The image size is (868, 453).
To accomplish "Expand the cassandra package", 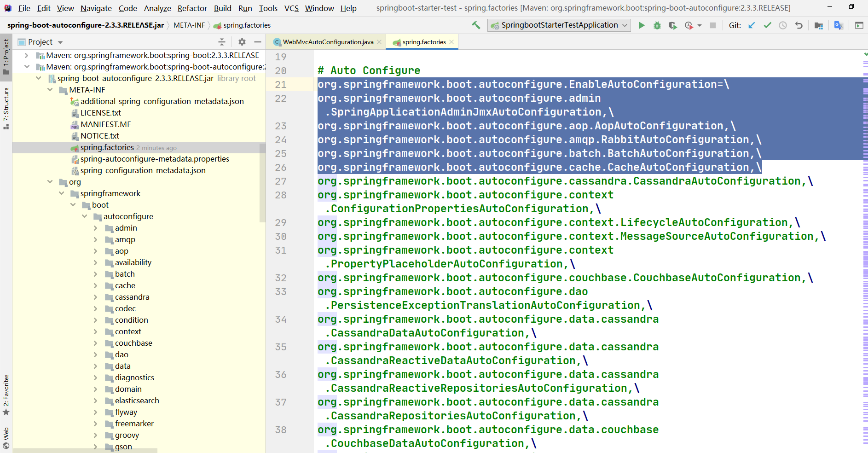I will (95, 297).
